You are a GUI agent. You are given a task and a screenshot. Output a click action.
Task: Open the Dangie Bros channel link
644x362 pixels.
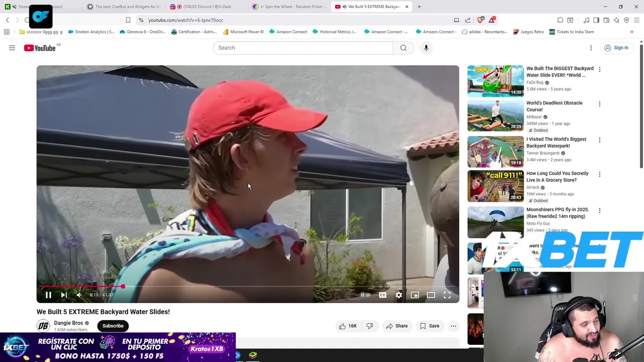click(x=68, y=323)
